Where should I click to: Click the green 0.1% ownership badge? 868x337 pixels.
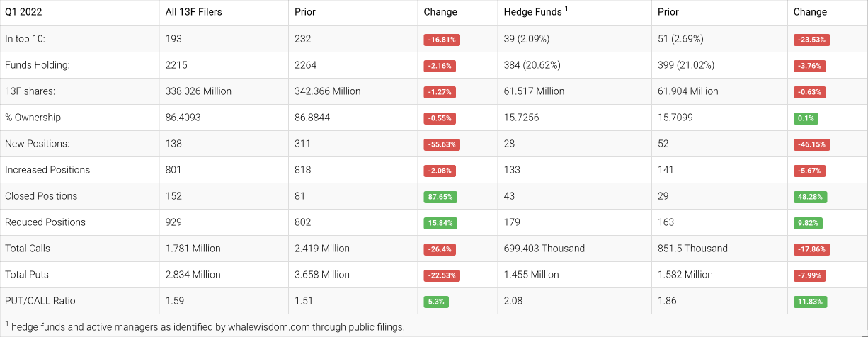click(806, 118)
